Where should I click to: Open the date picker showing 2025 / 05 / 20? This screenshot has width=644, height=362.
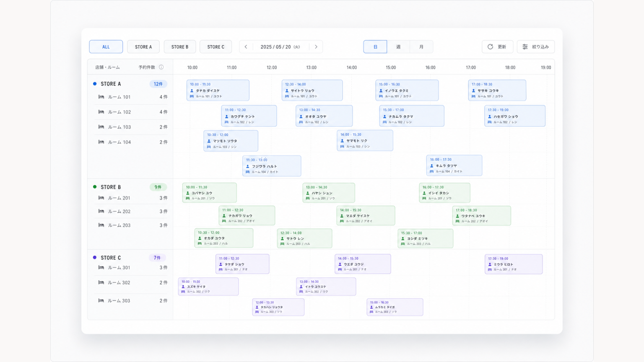(280, 47)
